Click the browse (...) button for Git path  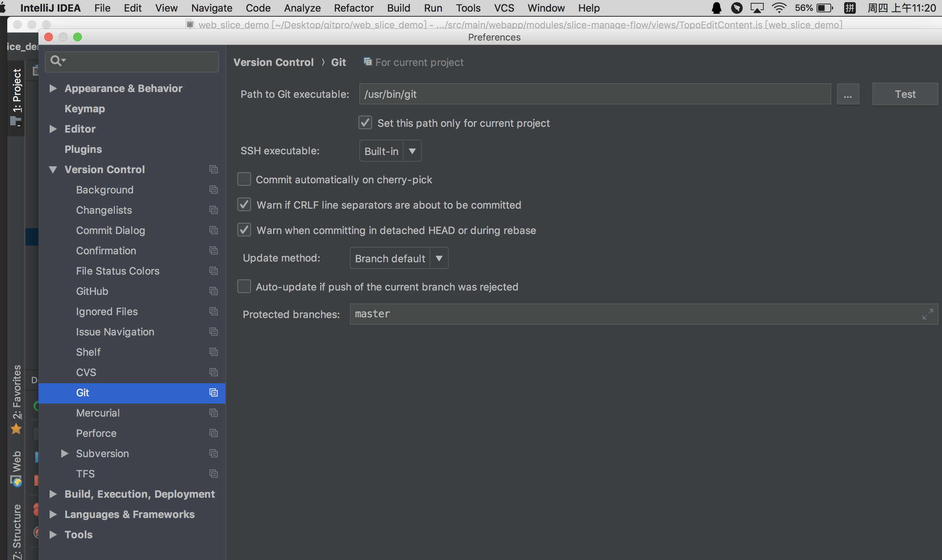coord(848,94)
